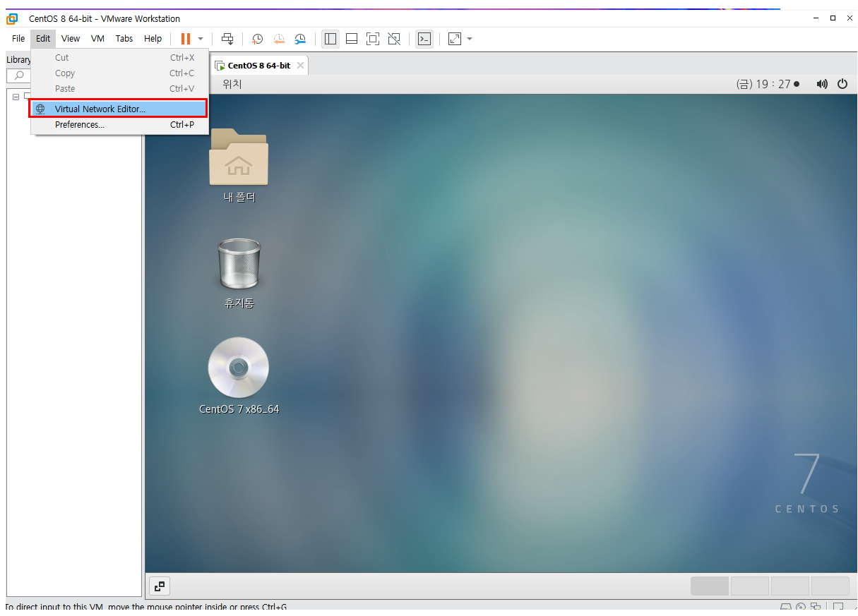
Task: Expand the power options dropdown arrow
Action: [201, 39]
